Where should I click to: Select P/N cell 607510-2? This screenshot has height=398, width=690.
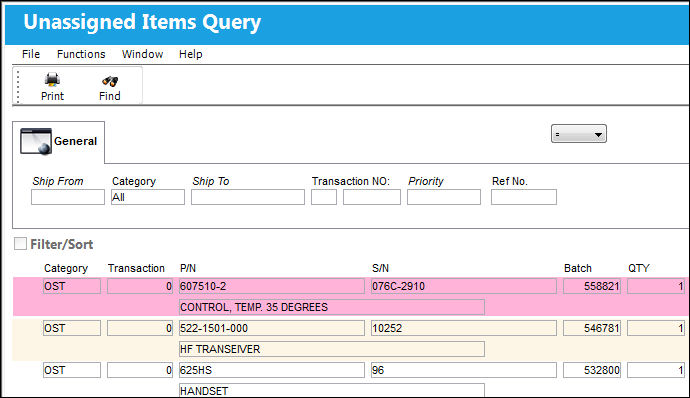coord(272,286)
